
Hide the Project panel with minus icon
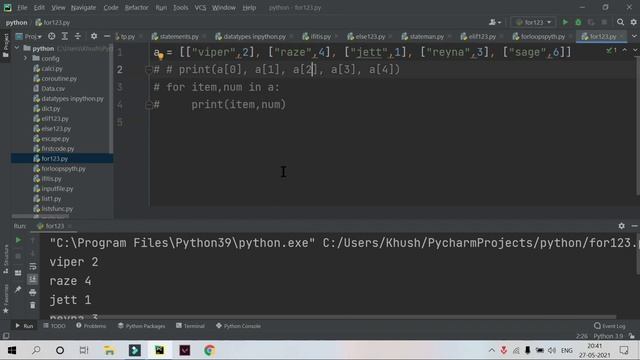point(107,36)
